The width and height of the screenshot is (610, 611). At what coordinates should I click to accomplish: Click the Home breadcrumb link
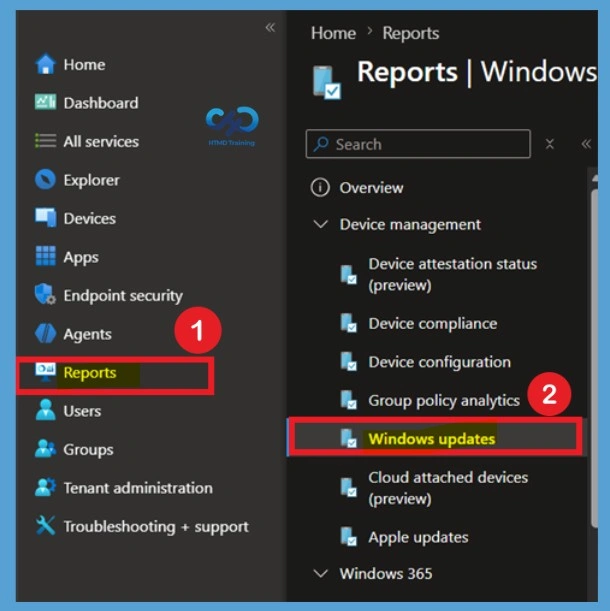[333, 33]
